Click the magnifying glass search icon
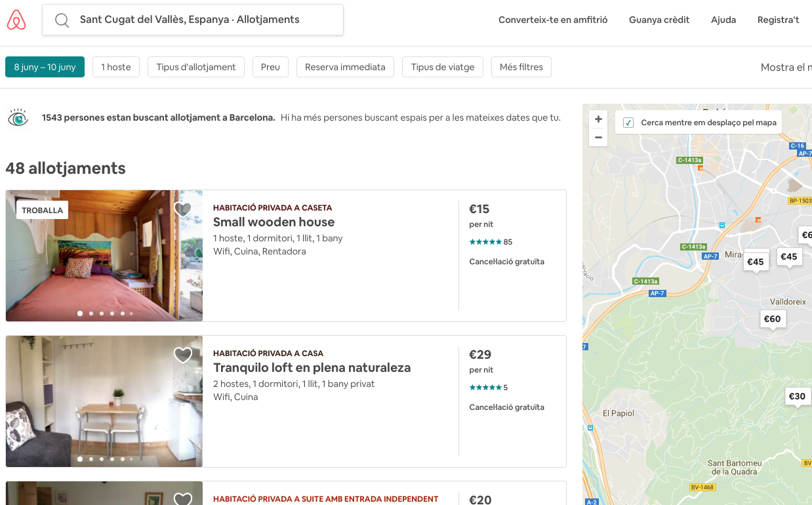Image resolution: width=812 pixels, height=505 pixels. pyautogui.click(x=62, y=20)
